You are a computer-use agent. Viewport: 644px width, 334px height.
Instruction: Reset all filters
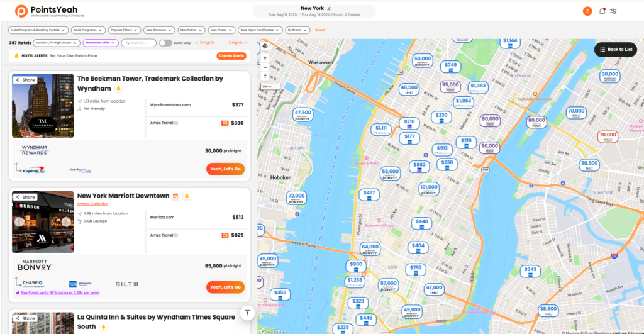tap(319, 30)
